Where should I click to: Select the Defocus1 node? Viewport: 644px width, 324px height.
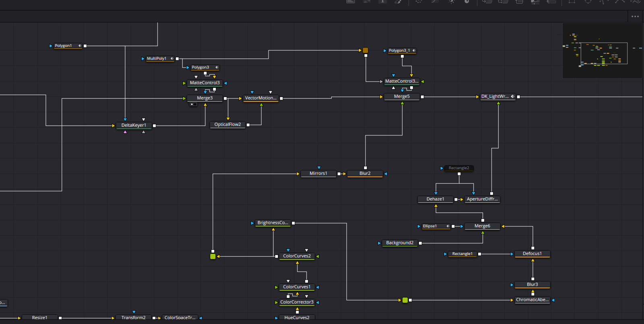[x=532, y=253]
